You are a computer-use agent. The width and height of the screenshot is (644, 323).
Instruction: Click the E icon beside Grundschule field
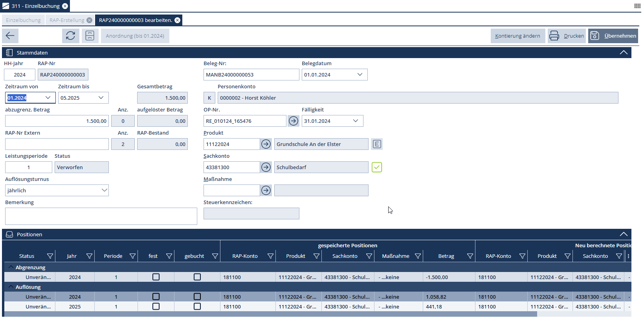[x=376, y=144]
